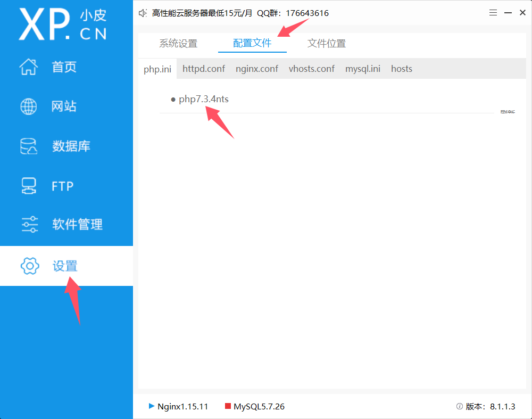Click the blue Nginx running triangle icon
The height and width of the screenshot is (419, 532).
tap(152, 406)
